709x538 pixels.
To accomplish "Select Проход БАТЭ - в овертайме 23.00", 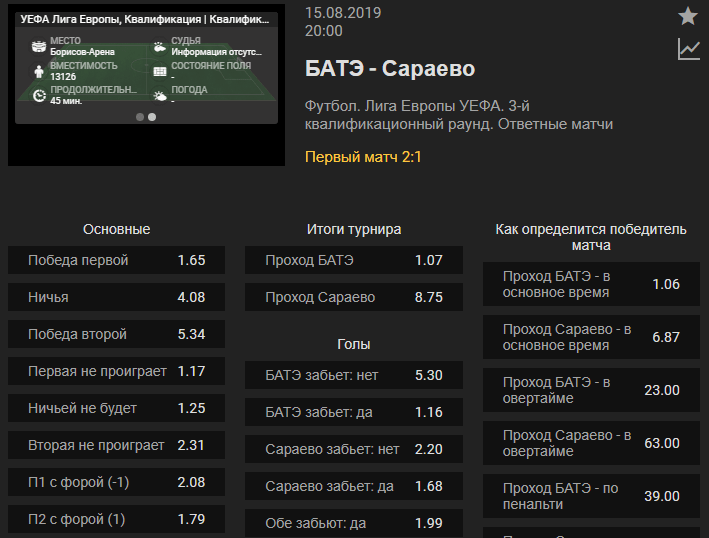I will point(591,390).
